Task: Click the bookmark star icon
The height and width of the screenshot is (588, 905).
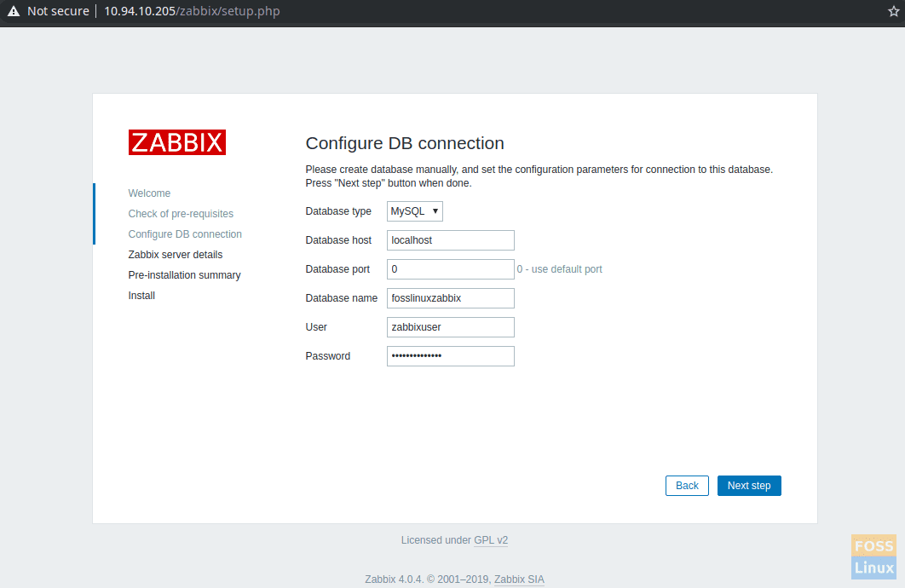Action: [x=893, y=11]
